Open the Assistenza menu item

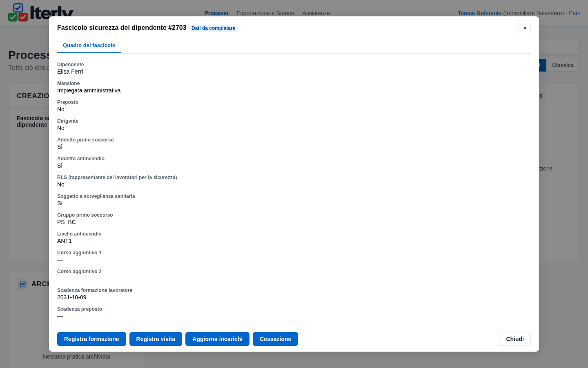click(316, 13)
